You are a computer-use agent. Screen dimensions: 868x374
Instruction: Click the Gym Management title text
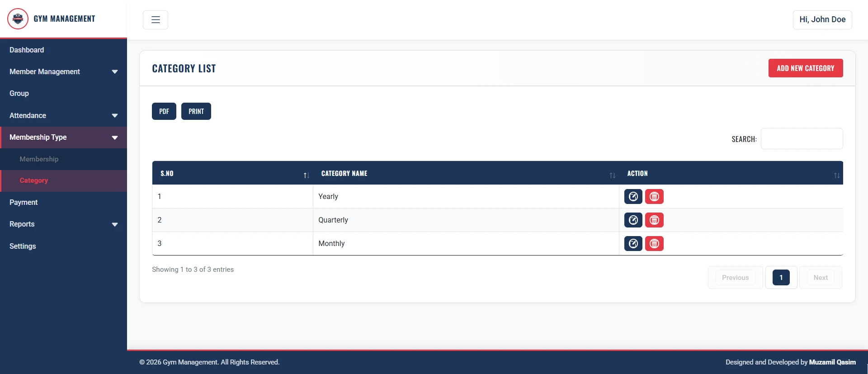[64, 19]
